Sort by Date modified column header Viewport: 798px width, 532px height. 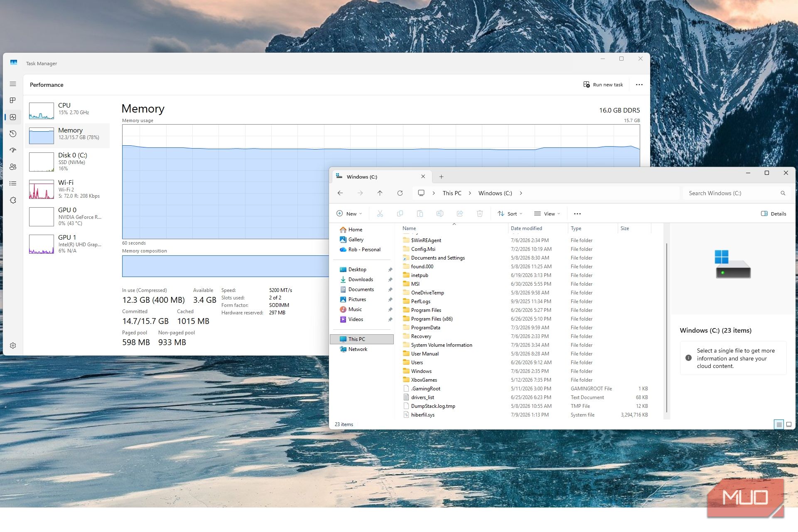point(538,228)
